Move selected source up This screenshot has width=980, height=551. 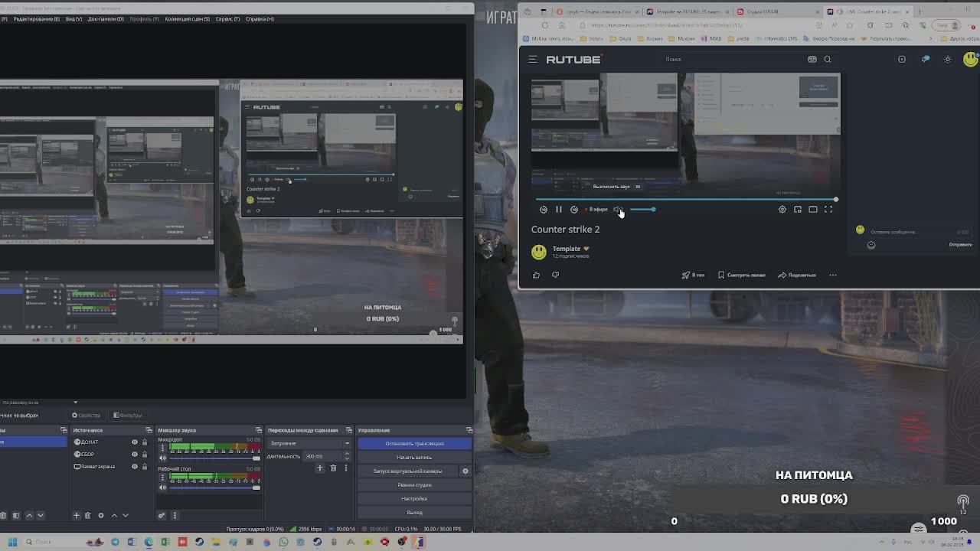click(114, 515)
